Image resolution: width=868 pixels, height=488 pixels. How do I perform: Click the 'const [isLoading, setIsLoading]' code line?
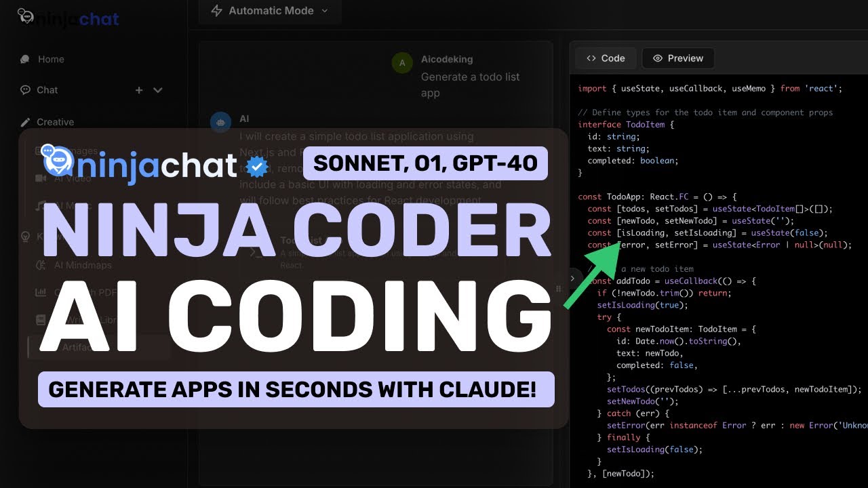tap(708, 233)
